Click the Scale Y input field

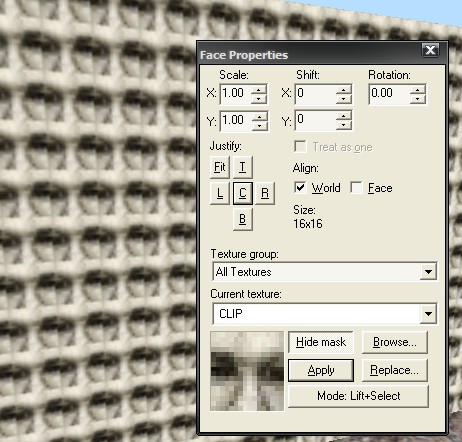click(235, 121)
